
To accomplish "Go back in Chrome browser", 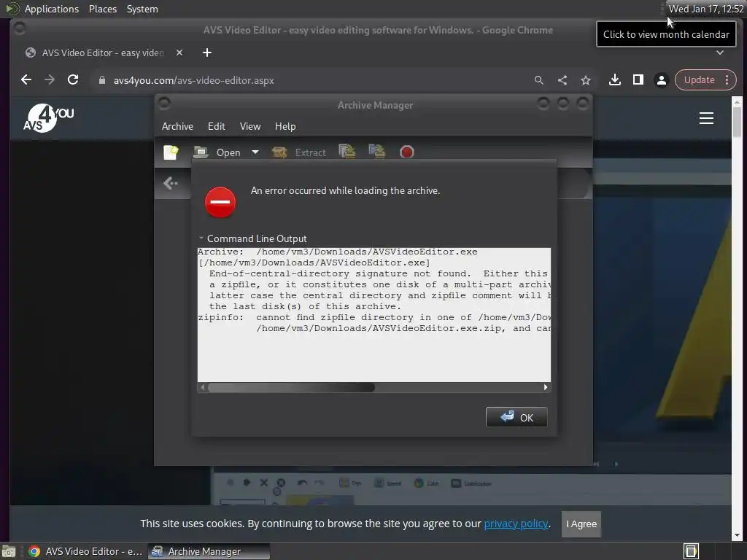I will (x=26, y=80).
